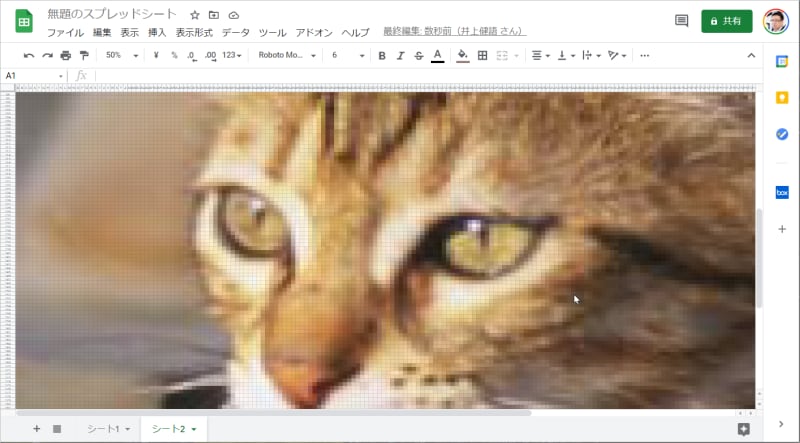Open the 123 number format dropdown
800x443 pixels.
232,55
